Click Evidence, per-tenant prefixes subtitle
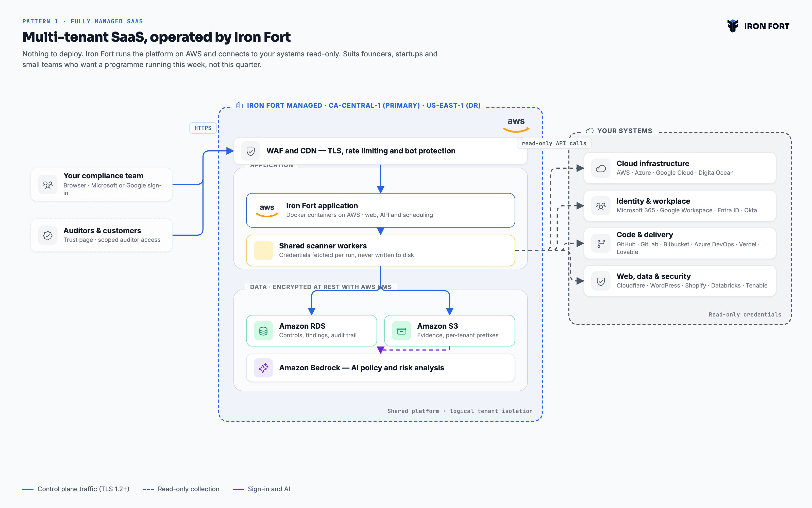Image resolution: width=812 pixels, height=508 pixels. tap(458, 335)
